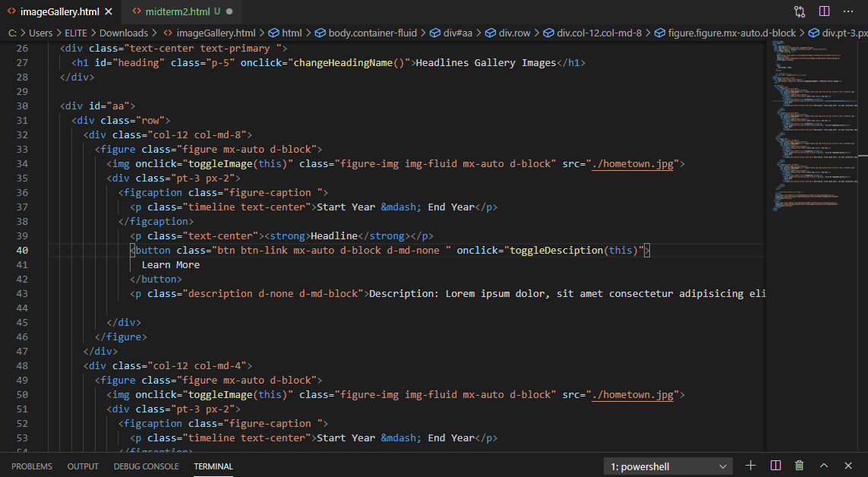Follow the ./hometown.jpg link on line 34

[633, 164]
